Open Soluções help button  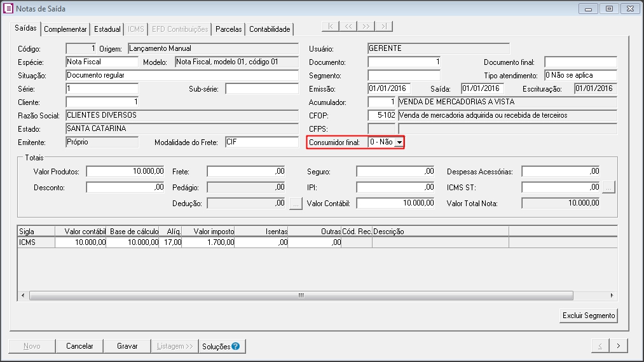pyautogui.click(x=221, y=346)
